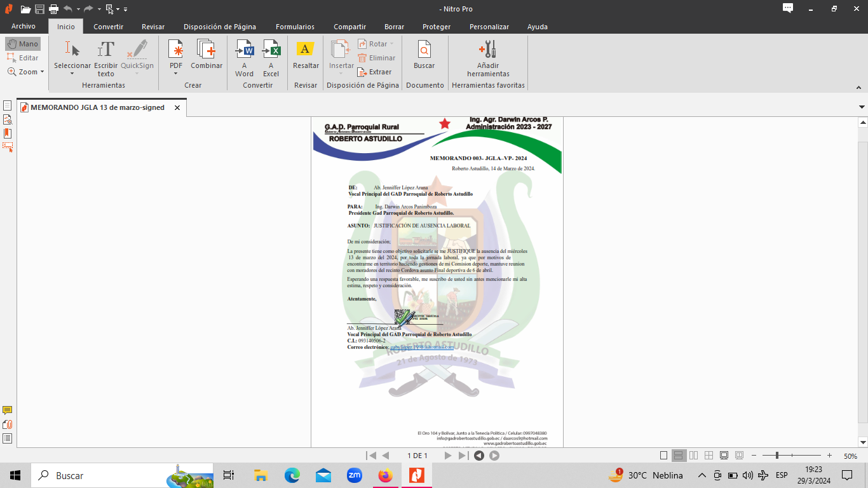Screen dimensions: 868x488
Task: Select the Escribir texto tool
Action: (106, 58)
